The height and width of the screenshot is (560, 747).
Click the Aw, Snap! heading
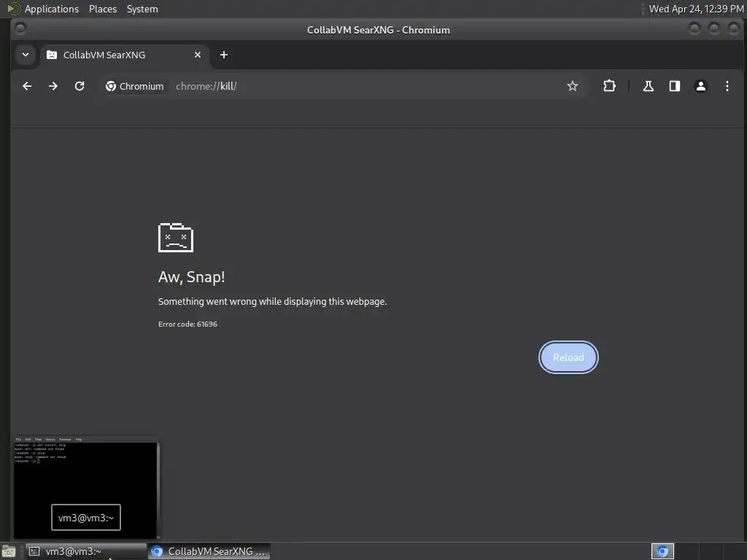click(192, 276)
